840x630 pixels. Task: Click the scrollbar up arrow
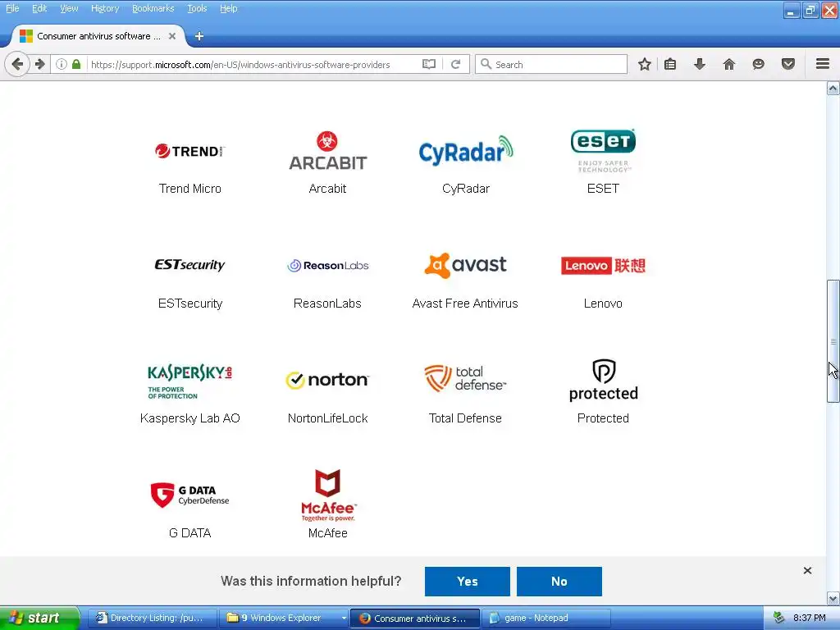[x=833, y=88]
